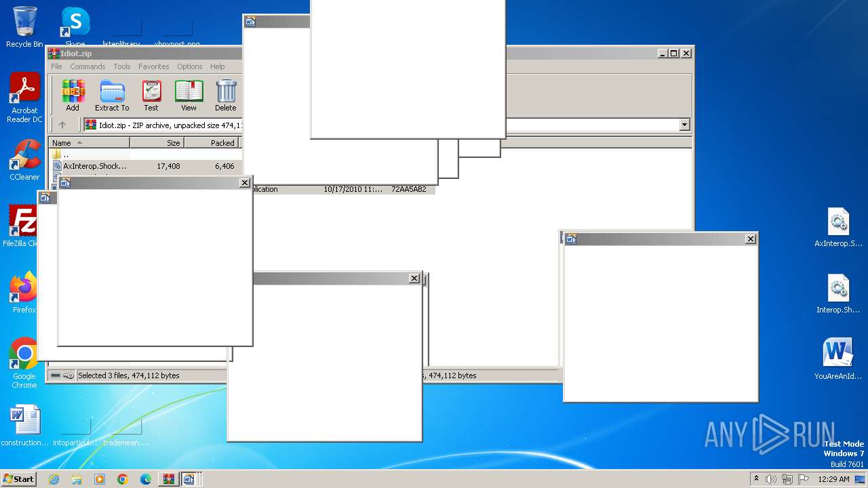
Task: Click the drive/key status icon in WinRAR
Action: (62, 375)
